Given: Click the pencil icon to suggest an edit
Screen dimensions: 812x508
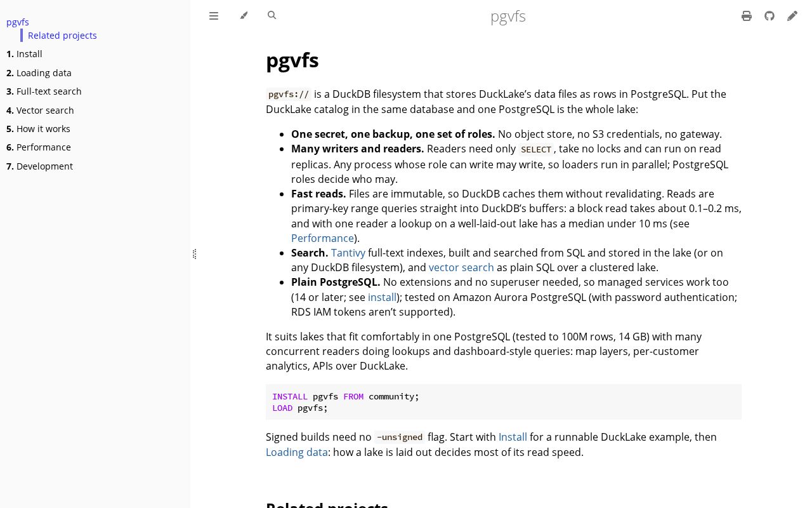Looking at the screenshot, I should click(x=792, y=16).
